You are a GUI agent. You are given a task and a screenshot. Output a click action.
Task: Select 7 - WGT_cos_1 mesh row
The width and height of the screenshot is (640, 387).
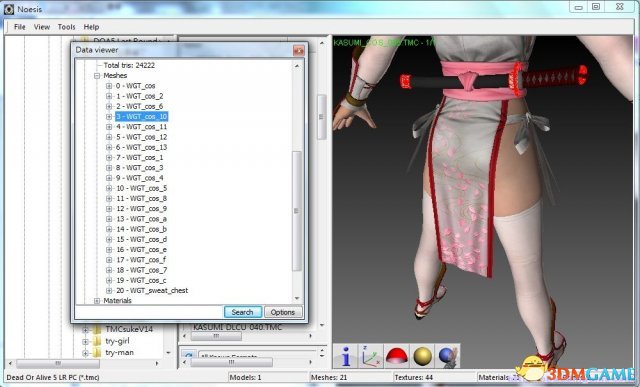click(x=140, y=158)
